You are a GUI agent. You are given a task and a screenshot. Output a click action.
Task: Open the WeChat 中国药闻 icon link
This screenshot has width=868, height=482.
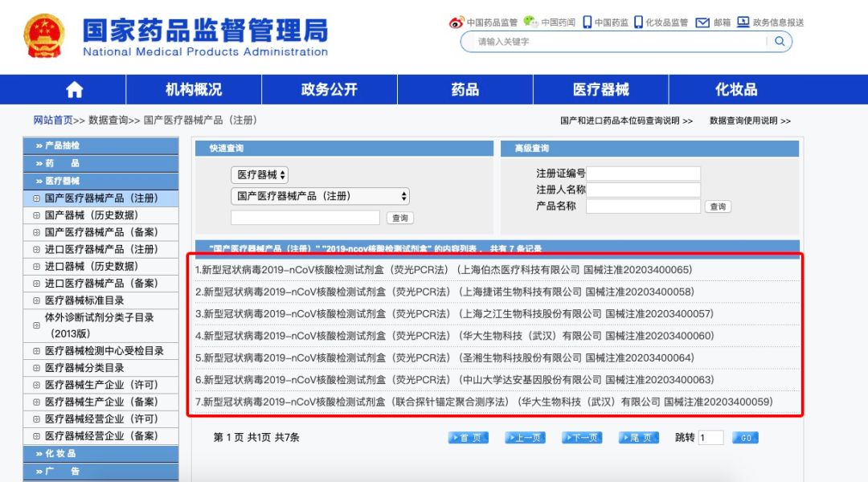click(x=549, y=22)
